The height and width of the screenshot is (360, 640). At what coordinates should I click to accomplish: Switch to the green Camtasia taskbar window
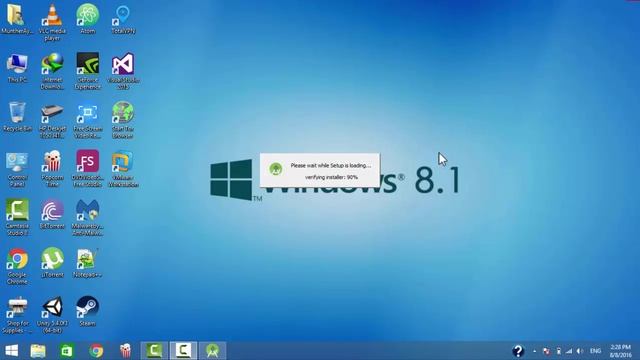pyautogui.click(x=154, y=351)
